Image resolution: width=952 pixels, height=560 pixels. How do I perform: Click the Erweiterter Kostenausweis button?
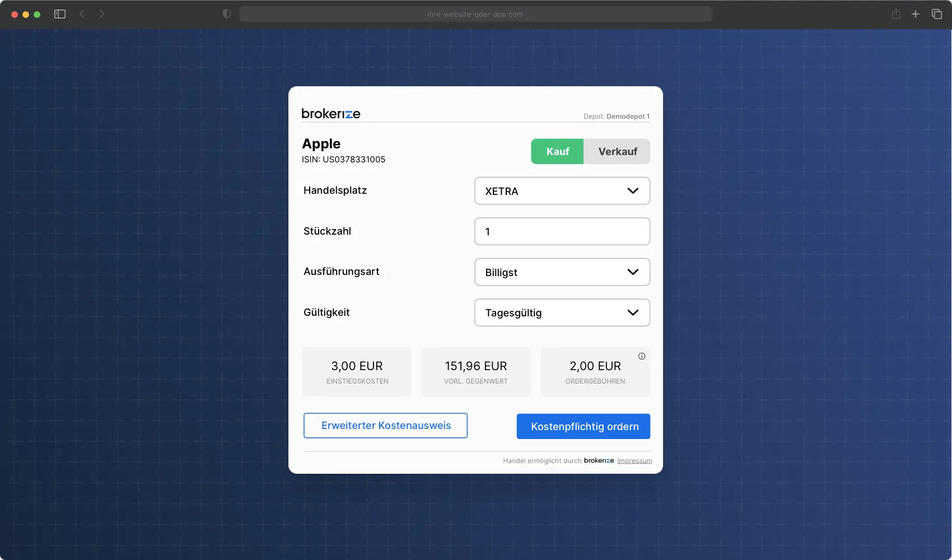(386, 426)
